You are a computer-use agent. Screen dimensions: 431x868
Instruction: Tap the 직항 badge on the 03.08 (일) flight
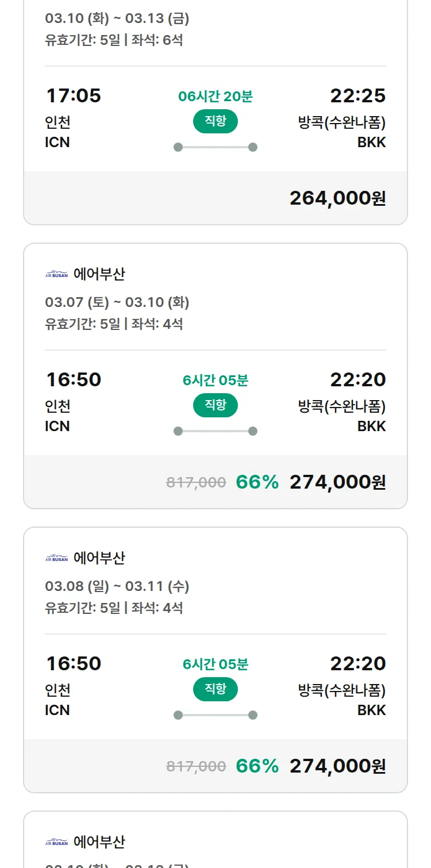(215, 689)
